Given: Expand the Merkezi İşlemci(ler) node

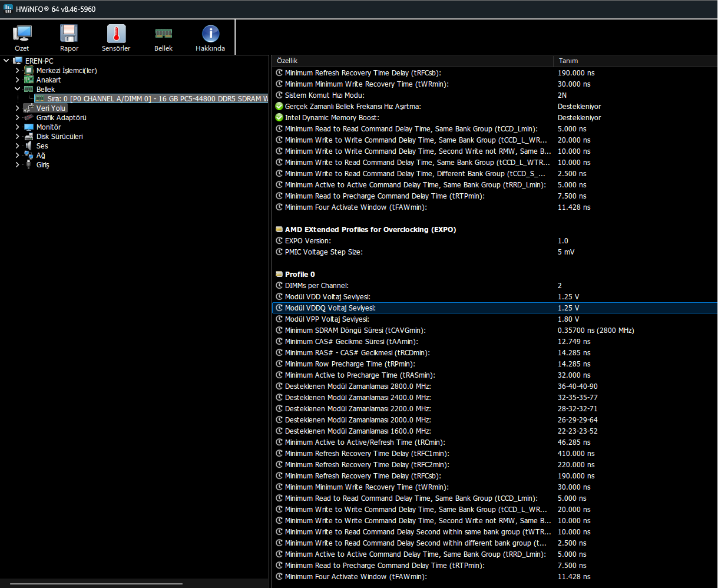Looking at the screenshot, I should pyautogui.click(x=17, y=70).
